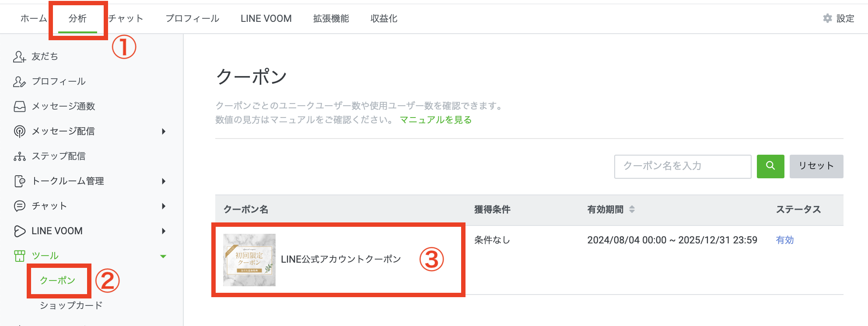The image size is (868, 326).
Task: Open the 拡張機能 tab
Action: (x=331, y=18)
